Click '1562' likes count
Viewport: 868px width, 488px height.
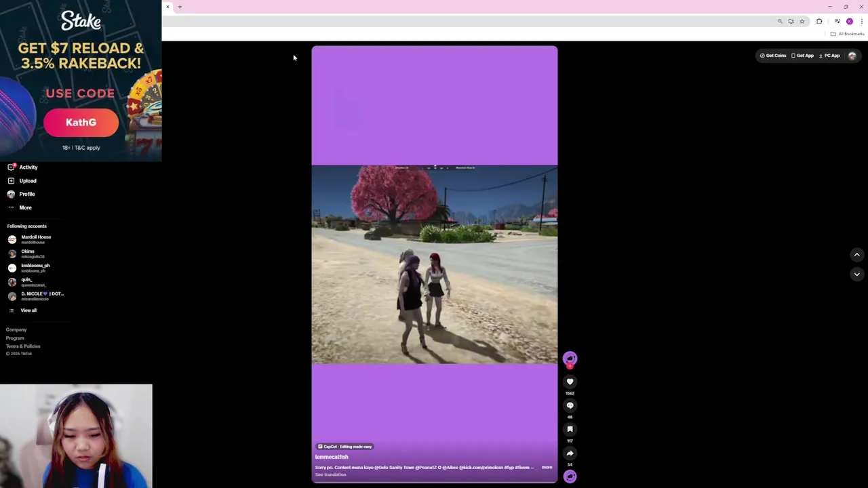[570, 393]
